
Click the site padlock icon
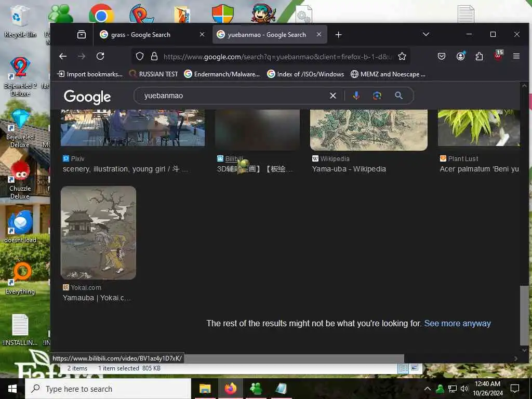[x=154, y=56]
